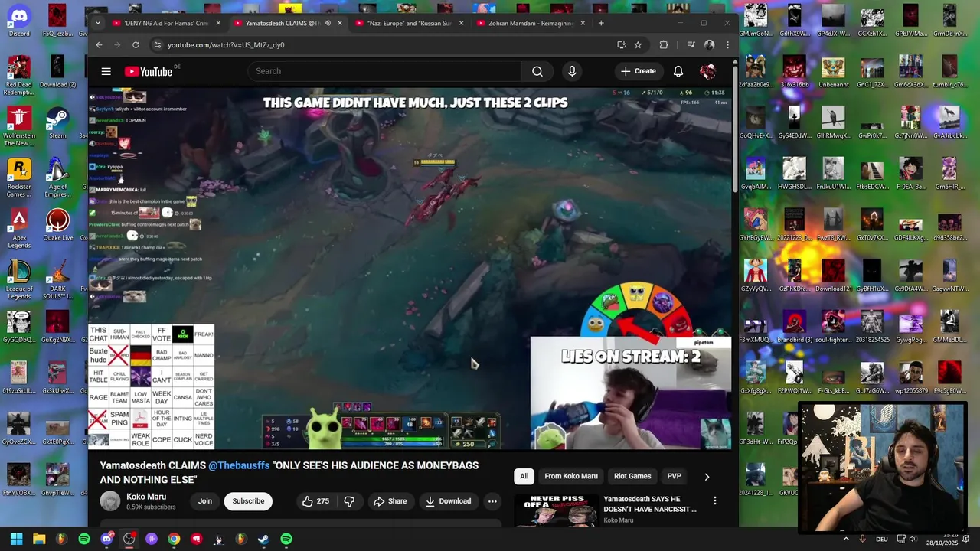This screenshot has width=980, height=551.
Task: Open Chrome three-dot menu
Action: coord(727,45)
